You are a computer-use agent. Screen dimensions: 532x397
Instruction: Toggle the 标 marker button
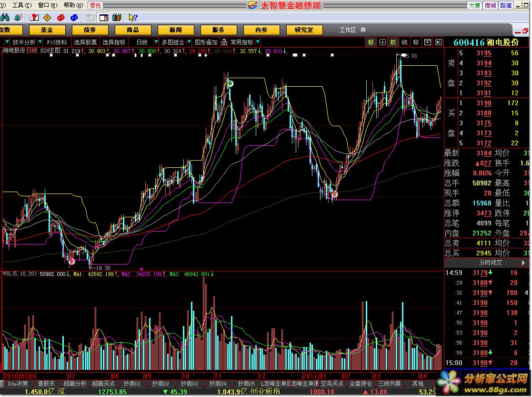tap(371, 42)
